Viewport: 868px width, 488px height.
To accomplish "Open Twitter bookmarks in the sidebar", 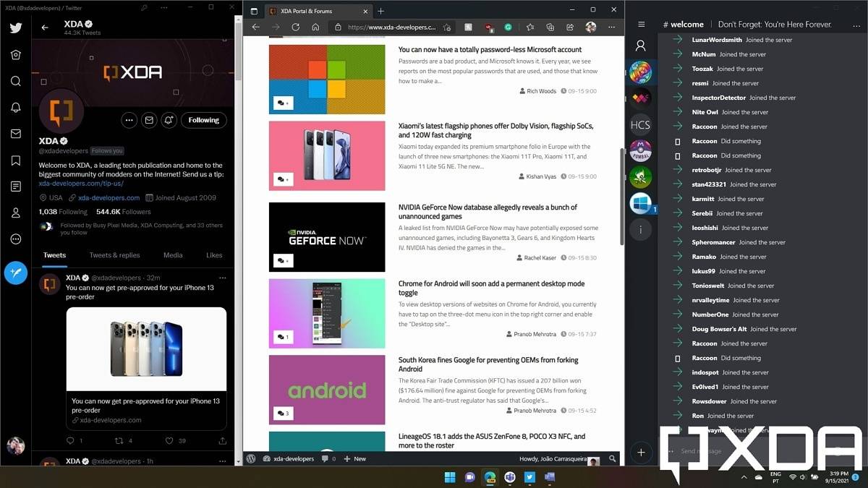I will click(x=15, y=160).
